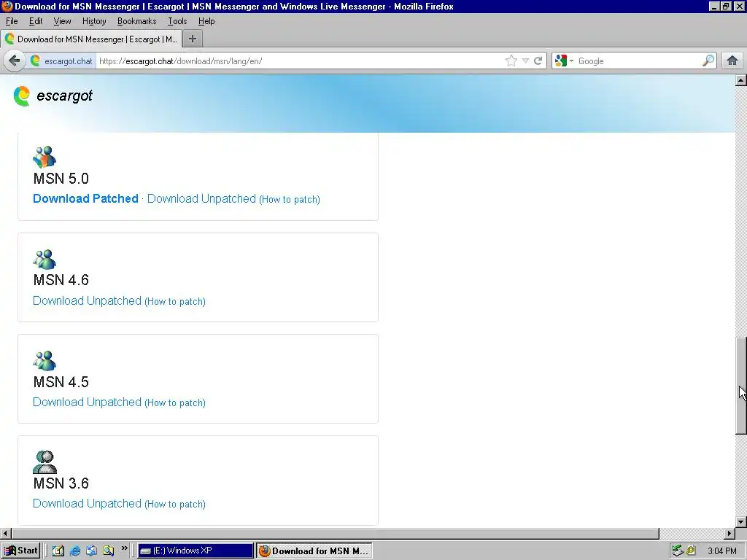This screenshot has height=560, width=747.
Task: Click the MSN 5.0 buddy icon
Action: coord(44,157)
